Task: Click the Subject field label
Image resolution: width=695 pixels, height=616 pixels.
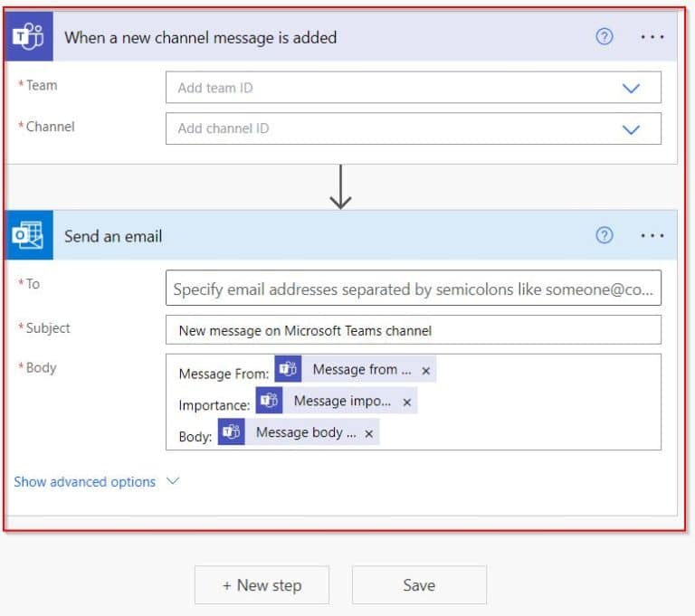Action: (x=48, y=328)
